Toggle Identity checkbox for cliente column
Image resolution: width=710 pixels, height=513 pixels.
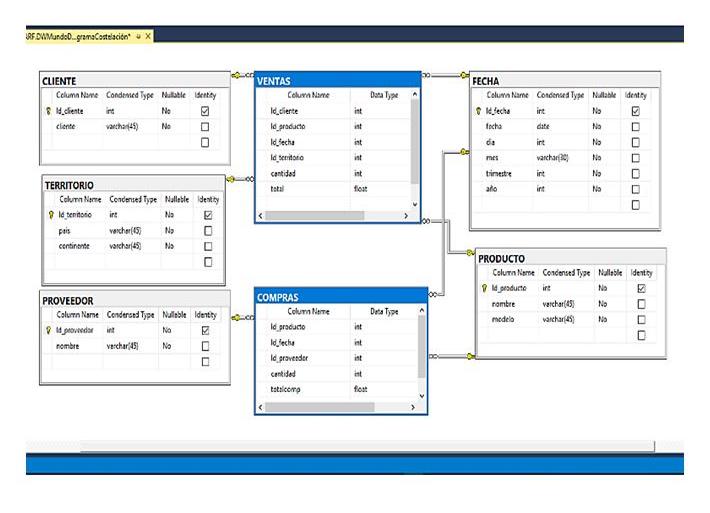205,127
